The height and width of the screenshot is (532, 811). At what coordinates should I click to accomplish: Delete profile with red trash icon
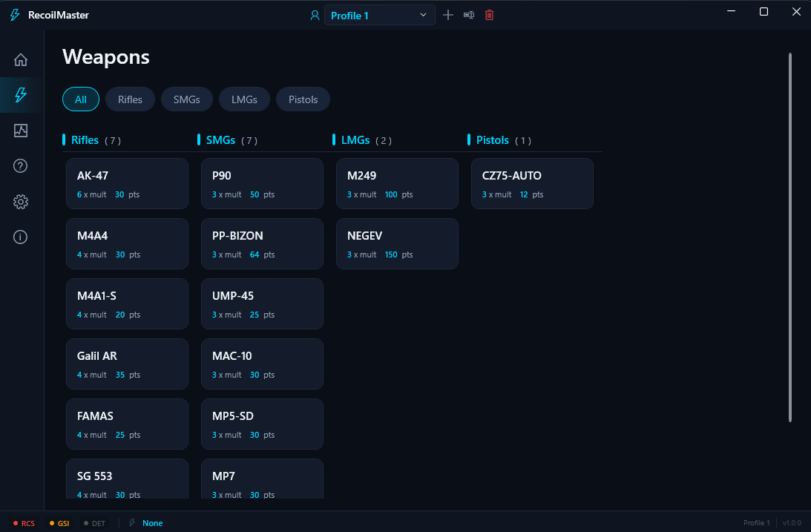click(x=489, y=15)
